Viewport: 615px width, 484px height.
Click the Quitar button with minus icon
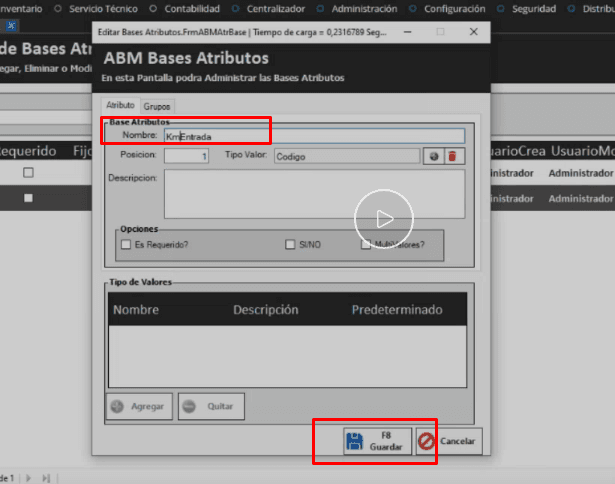pyautogui.click(x=211, y=407)
